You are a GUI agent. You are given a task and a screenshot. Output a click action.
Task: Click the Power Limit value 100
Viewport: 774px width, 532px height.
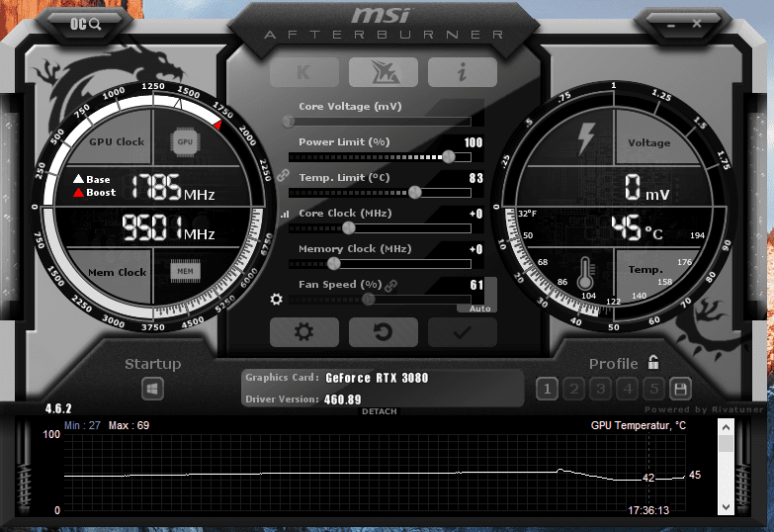[473, 142]
